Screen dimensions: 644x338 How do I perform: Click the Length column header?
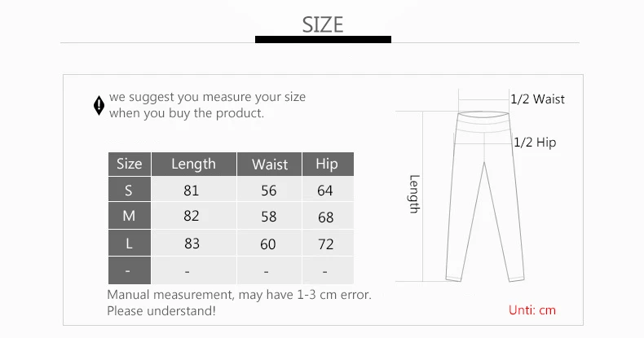194,164
